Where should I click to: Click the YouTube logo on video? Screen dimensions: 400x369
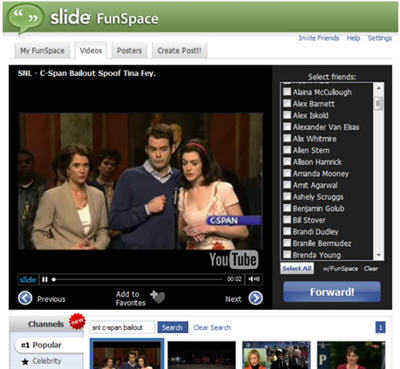pyautogui.click(x=234, y=259)
